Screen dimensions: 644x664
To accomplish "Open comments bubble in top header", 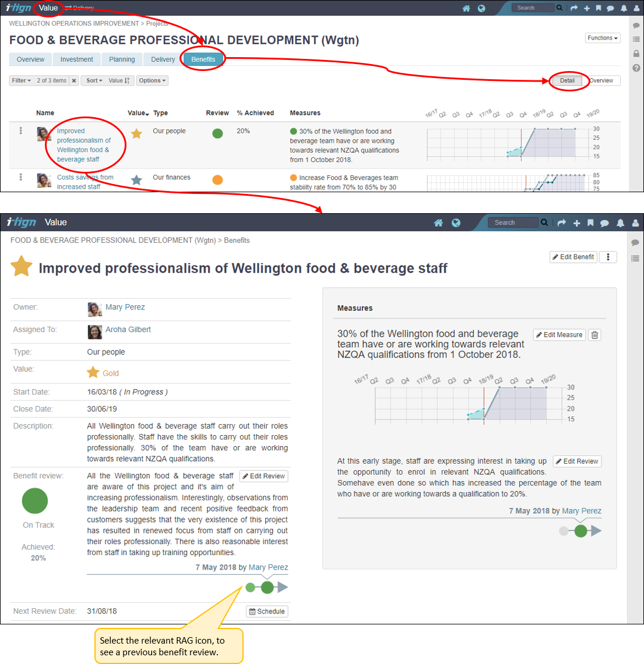I will pyautogui.click(x=610, y=8).
